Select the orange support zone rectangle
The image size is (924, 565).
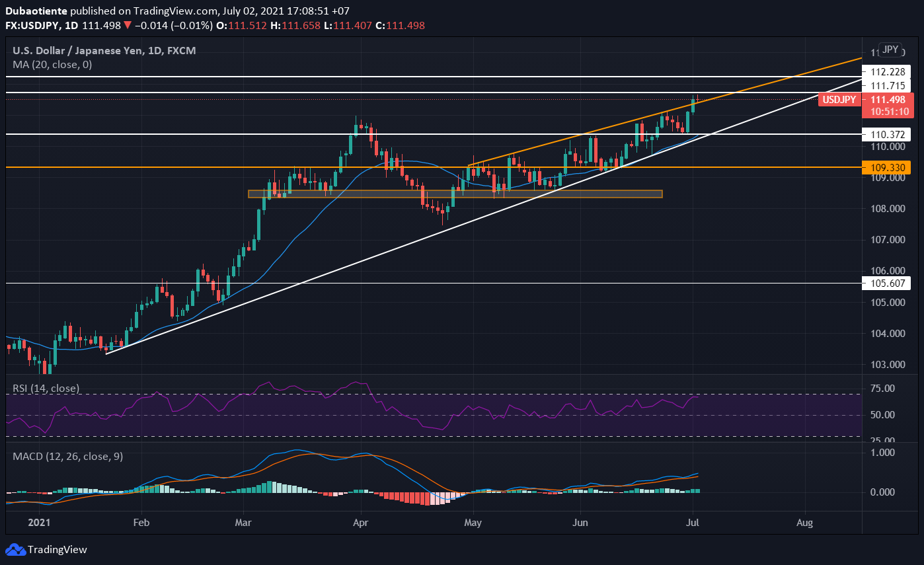coord(455,194)
